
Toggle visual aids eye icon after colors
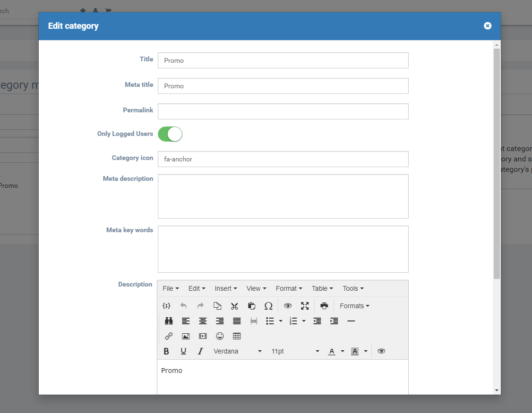tap(381, 351)
